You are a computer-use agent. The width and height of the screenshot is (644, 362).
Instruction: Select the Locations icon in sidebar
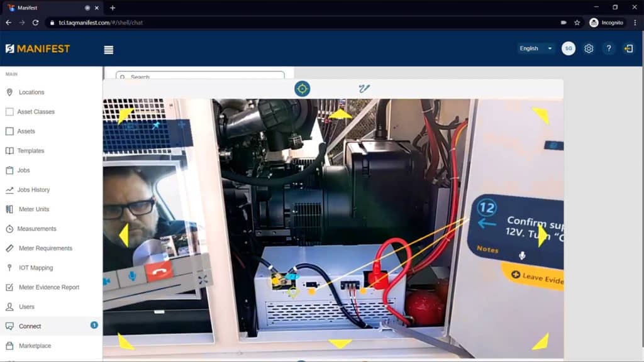(x=9, y=92)
